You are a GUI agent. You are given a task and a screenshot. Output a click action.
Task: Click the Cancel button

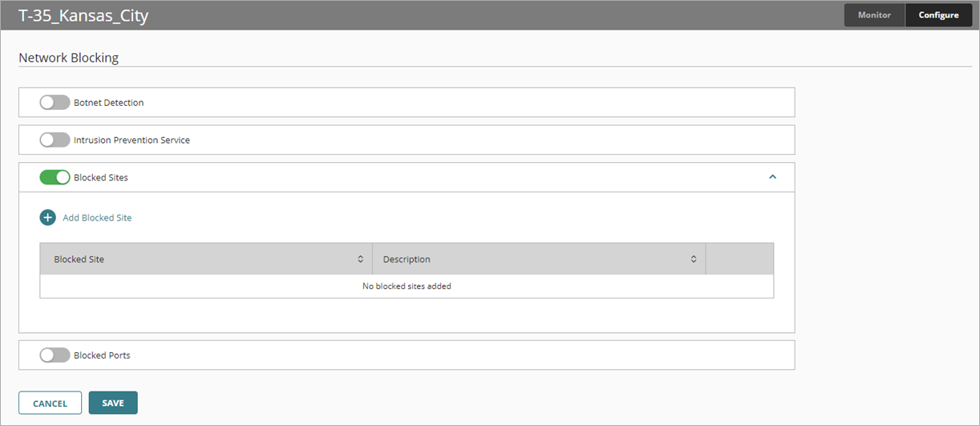click(x=51, y=403)
